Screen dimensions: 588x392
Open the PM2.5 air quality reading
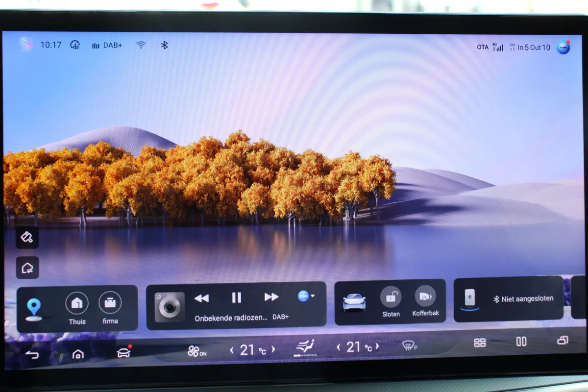[530, 48]
